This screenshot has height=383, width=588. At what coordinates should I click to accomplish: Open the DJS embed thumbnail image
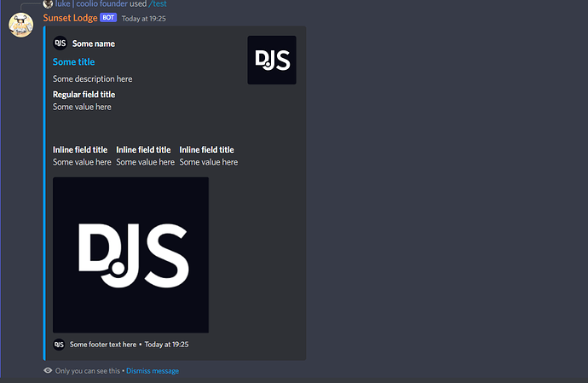(272, 60)
